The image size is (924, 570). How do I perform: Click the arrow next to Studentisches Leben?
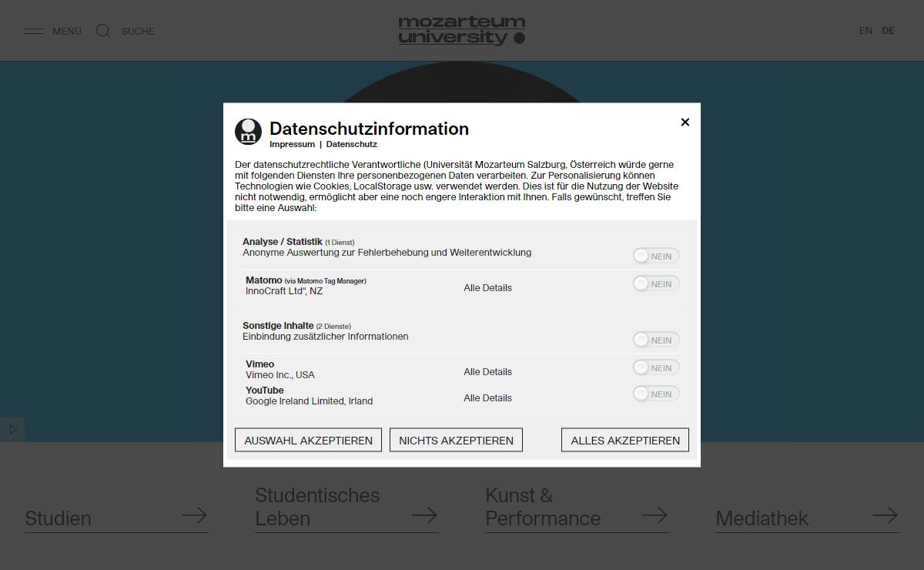click(x=425, y=515)
